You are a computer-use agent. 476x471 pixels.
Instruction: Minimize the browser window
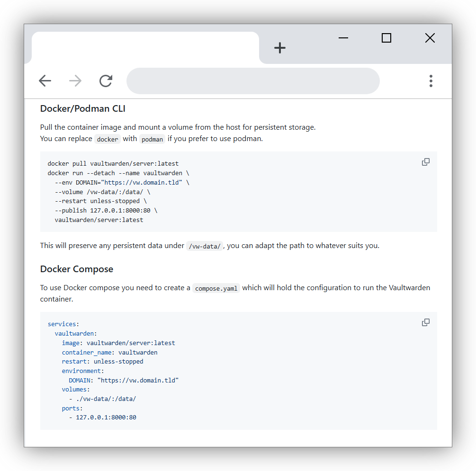(343, 38)
